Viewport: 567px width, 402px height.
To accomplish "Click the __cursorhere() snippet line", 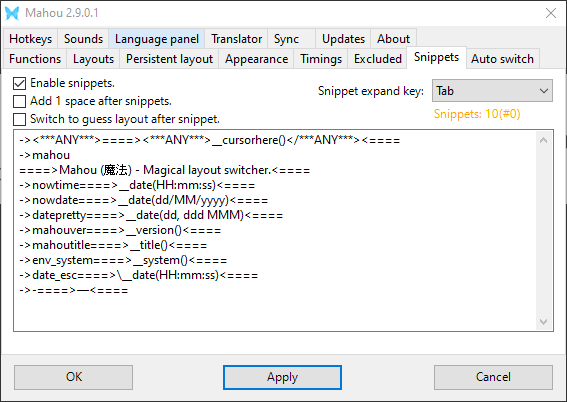I will pyautogui.click(x=210, y=140).
